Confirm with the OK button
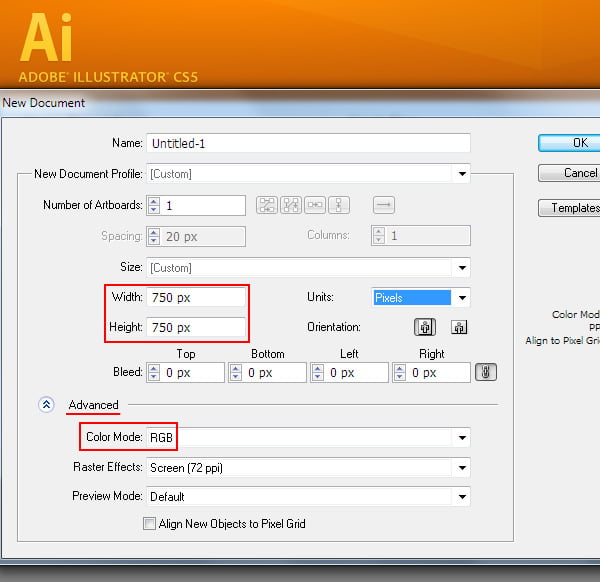The width and height of the screenshot is (600, 582). click(569, 143)
